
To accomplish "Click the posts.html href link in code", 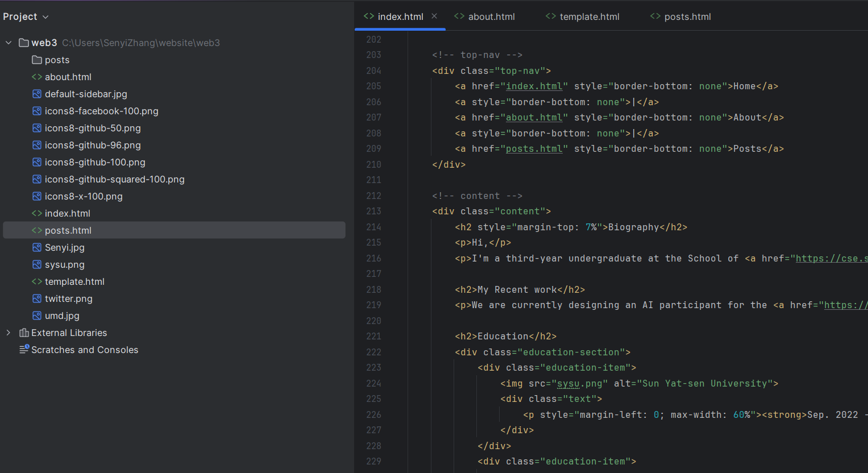I will click(x=534, y=149).
